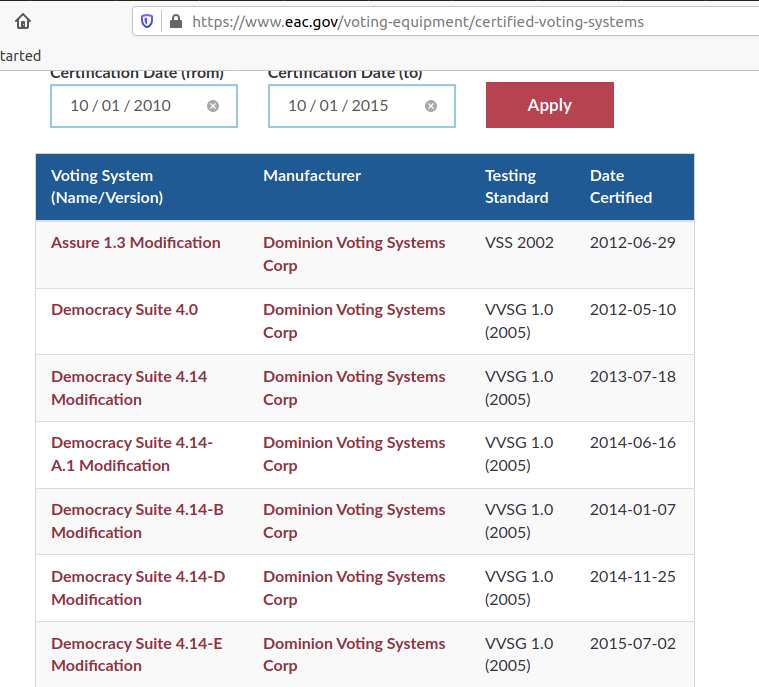The image size is (759, 687).
Task: Click VVSG 1.0 (2005) in Democracy Suite 4.14-D row
Action: click(519, 588)
